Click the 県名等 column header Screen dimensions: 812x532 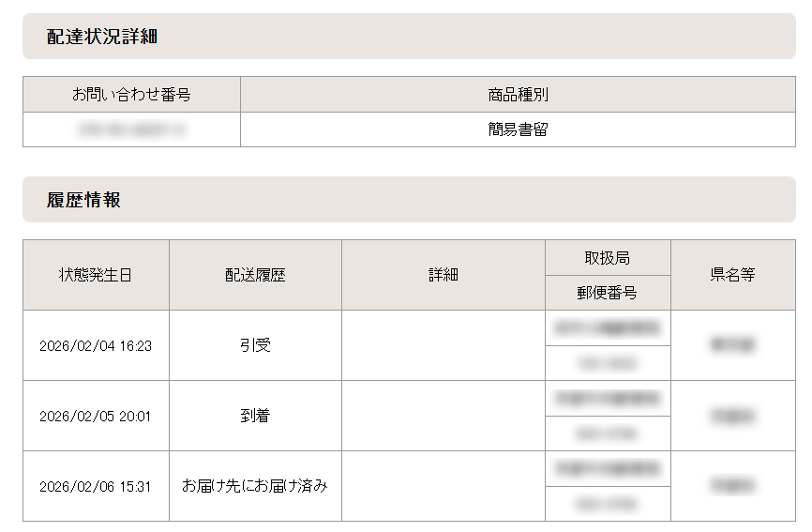tap(732, 275)
